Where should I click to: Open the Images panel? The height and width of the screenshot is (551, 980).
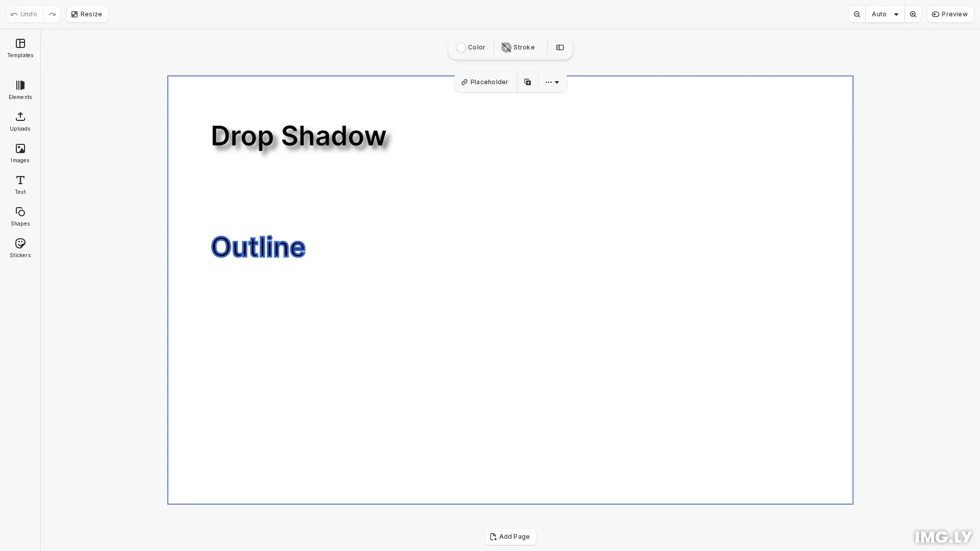tap(20, 153)
